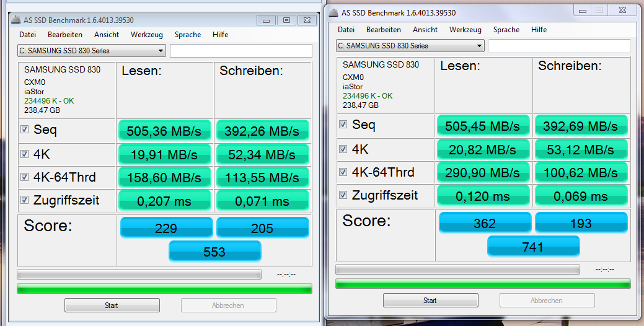Viewport: 644px width, 326px height.
Task: Click the write score 205
Action: [262, 227]
